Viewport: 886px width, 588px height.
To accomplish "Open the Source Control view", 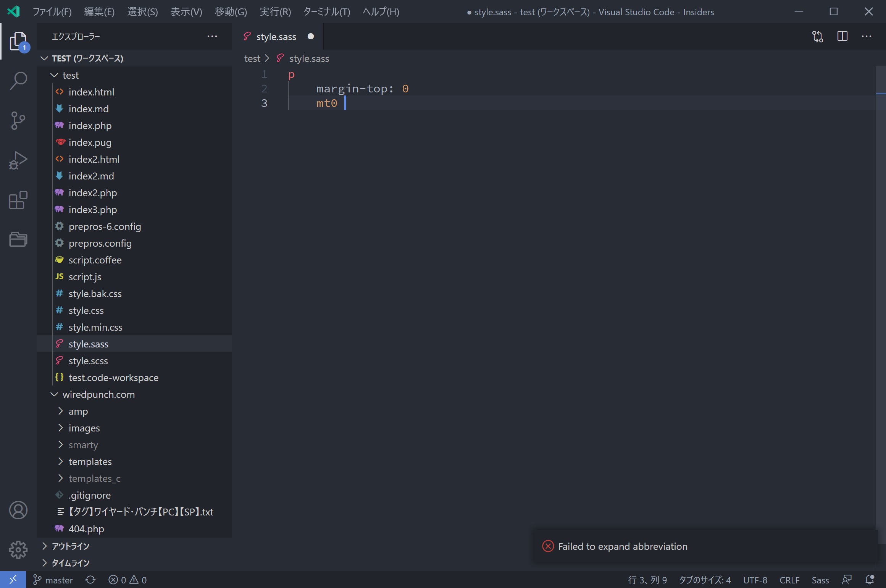I will pyautogui.click(x=18, y=120).
